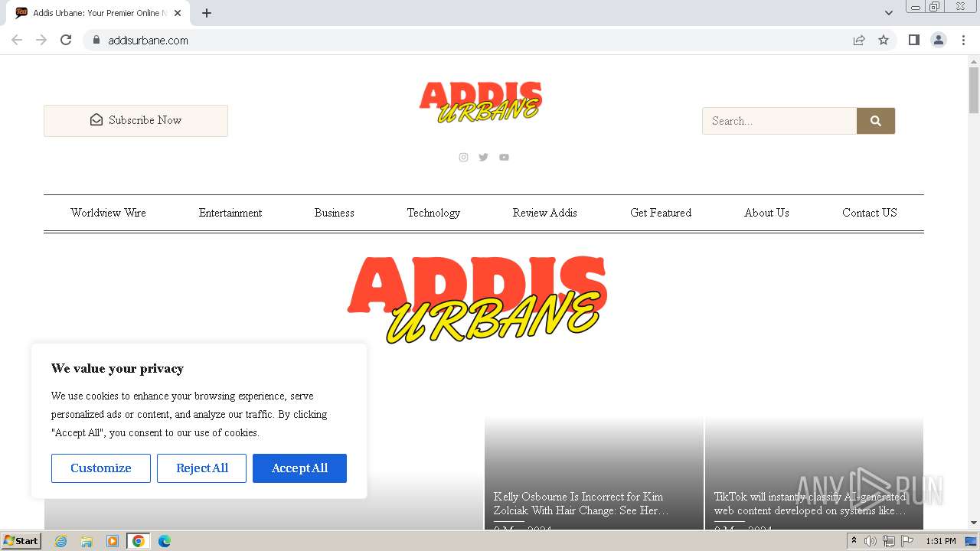980x551 pixels.
Task: Click the large Addis Urbane banner image
Action: 478,300
